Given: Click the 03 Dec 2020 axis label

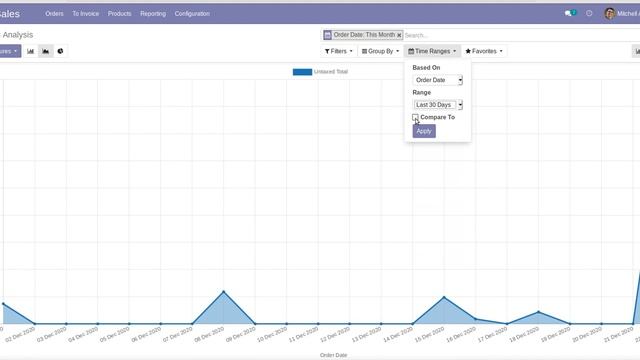Looking at the screenshot, I should click(51, 335).
